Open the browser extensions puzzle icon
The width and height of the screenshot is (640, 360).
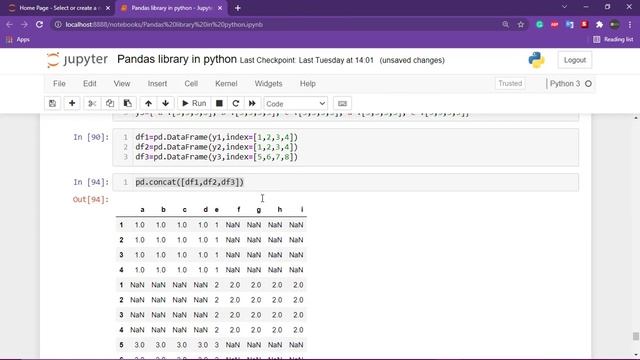pos(599,24)
